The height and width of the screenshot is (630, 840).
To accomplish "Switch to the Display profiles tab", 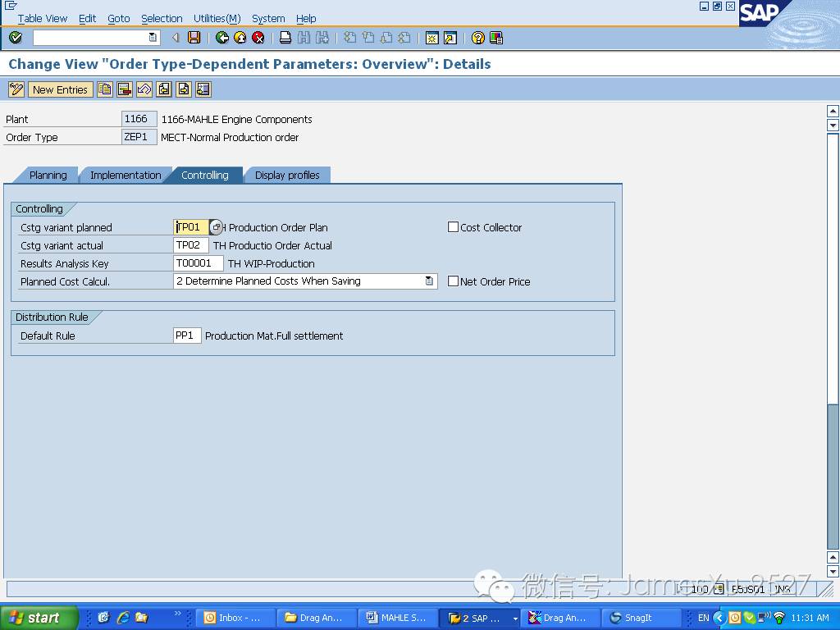I will [287, 176].
